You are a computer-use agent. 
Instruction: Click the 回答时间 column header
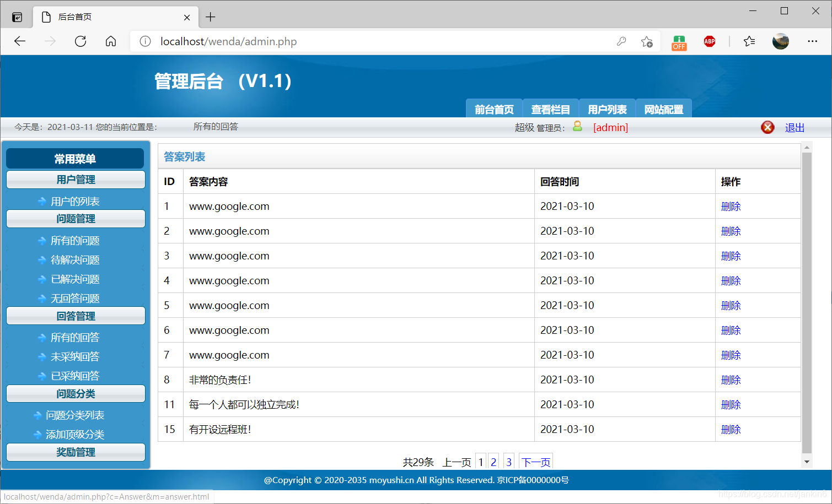560,182
